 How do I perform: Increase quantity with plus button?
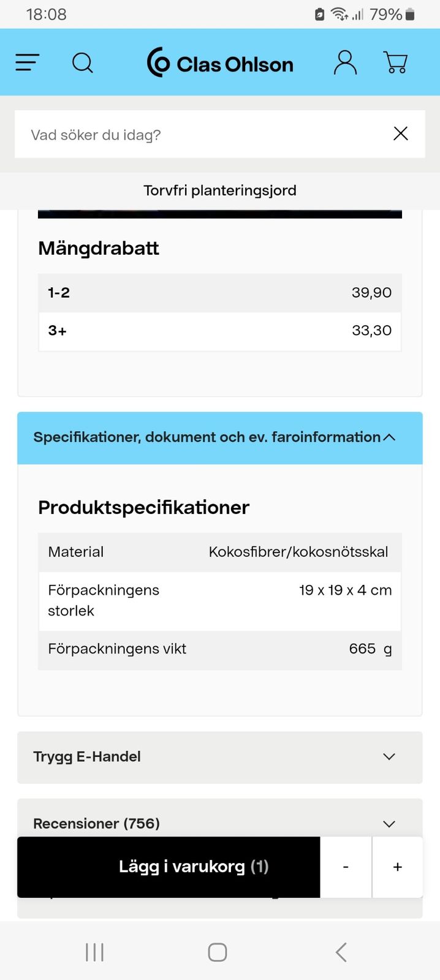pyautogui.click(x=398, y=867)
